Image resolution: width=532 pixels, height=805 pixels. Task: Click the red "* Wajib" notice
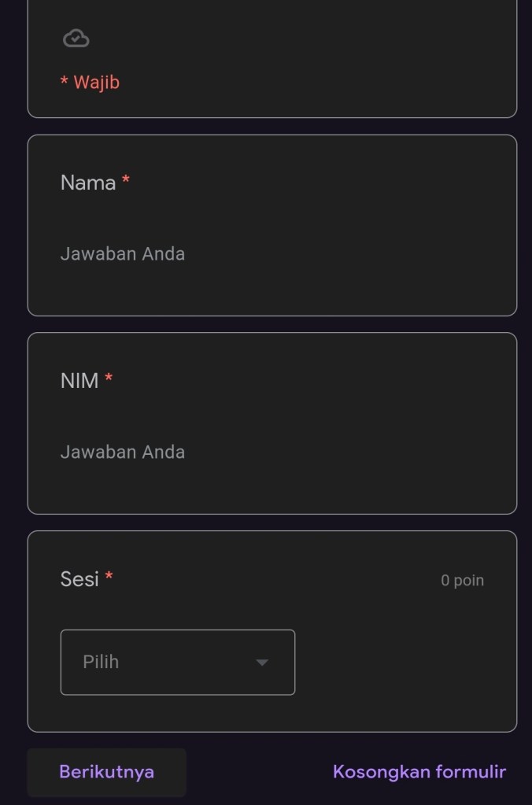[90, 82]
